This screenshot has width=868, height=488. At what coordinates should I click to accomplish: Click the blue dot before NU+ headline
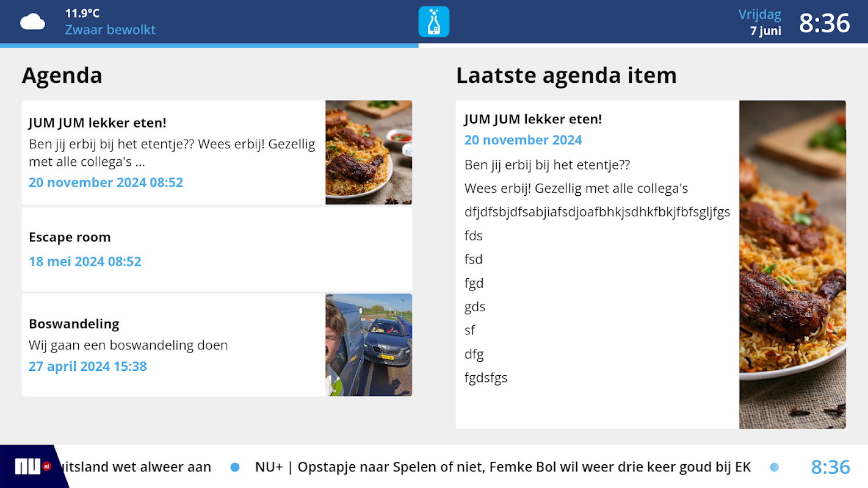pos(235,467)
